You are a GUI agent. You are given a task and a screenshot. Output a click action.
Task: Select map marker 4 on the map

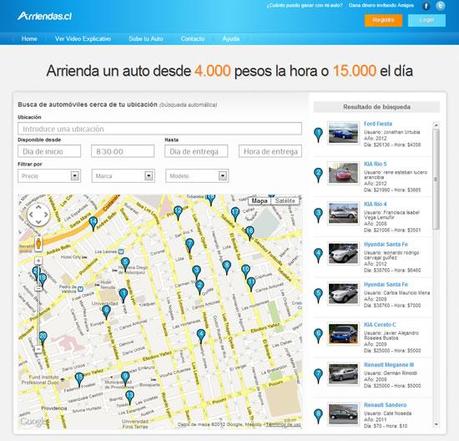[x=201, y=335]
